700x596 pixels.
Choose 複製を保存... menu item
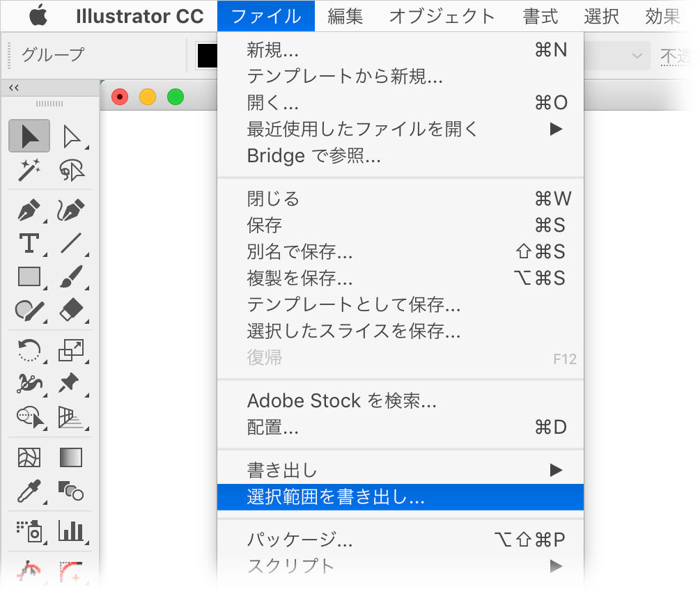tap(400, 278)
